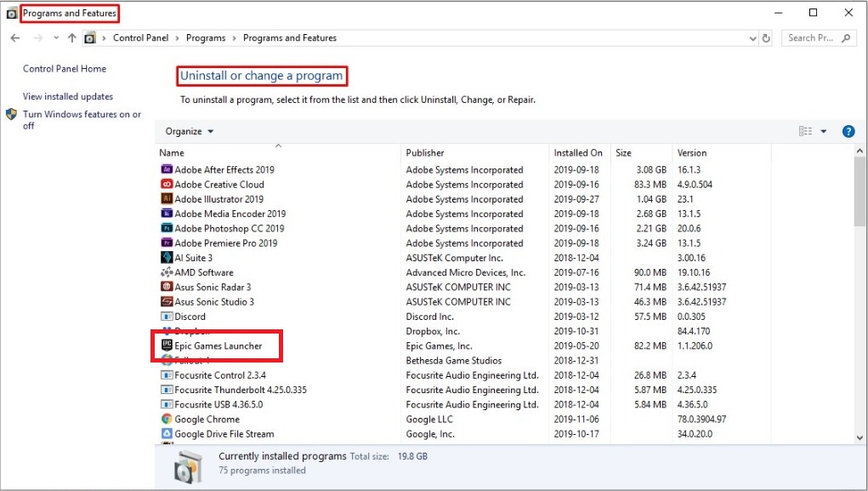
Task: Open the Organize dropdown menu
Action: point(190,131)
